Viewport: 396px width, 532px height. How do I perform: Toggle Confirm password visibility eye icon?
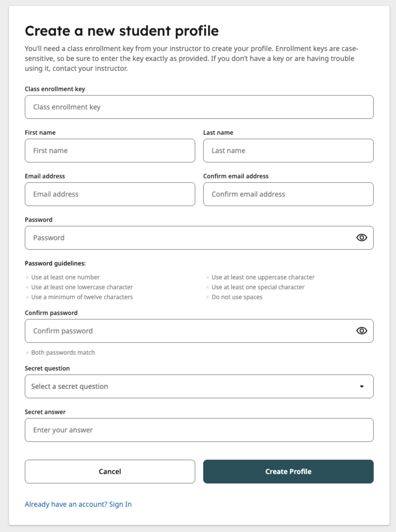pos(362,331)
